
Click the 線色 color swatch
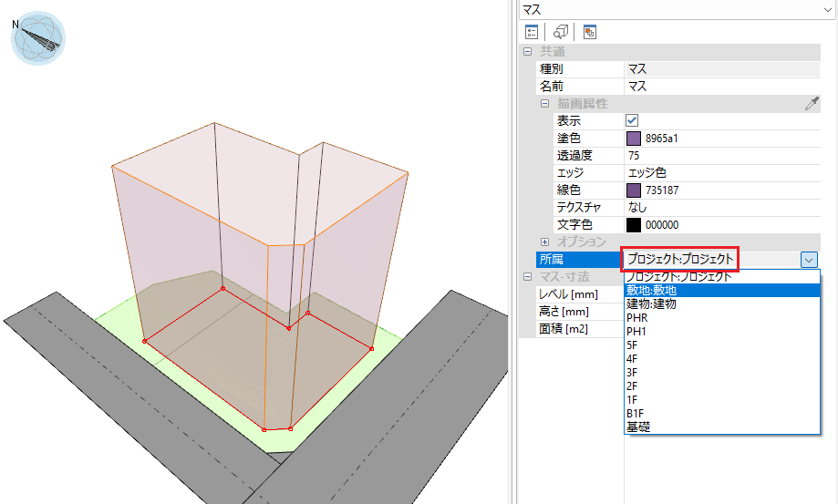tap(634, 190)
